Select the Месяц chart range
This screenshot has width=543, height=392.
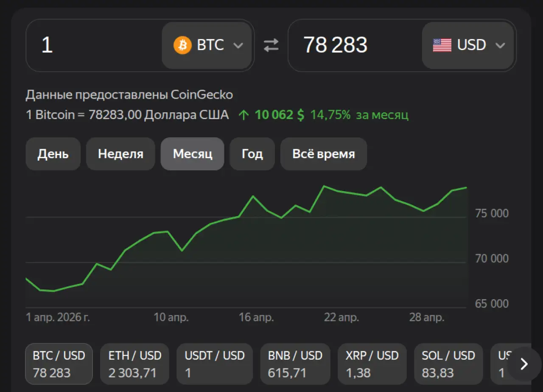(192, 154)
